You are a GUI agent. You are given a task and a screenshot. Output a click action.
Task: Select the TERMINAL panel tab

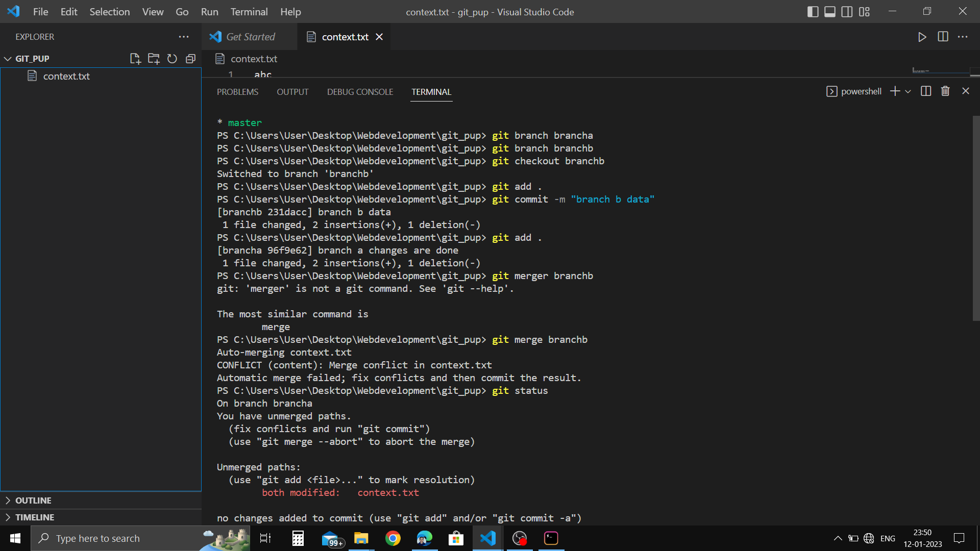click(x=431, y=92)
